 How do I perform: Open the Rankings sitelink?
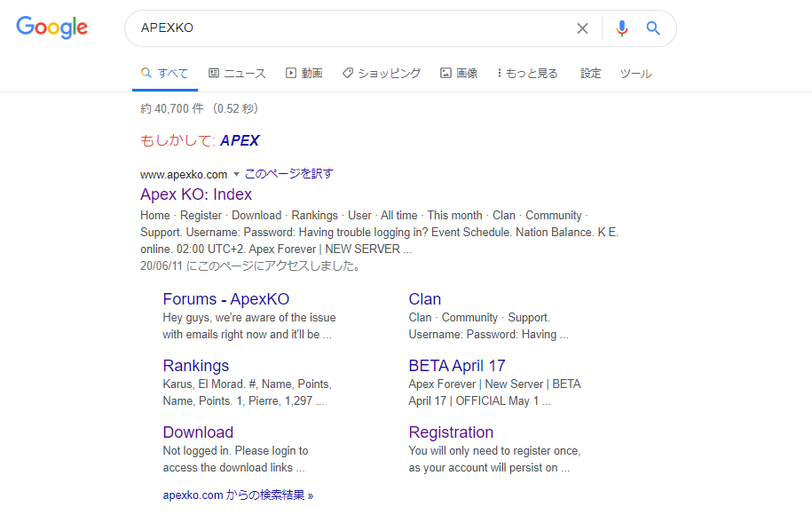(196, 366)
